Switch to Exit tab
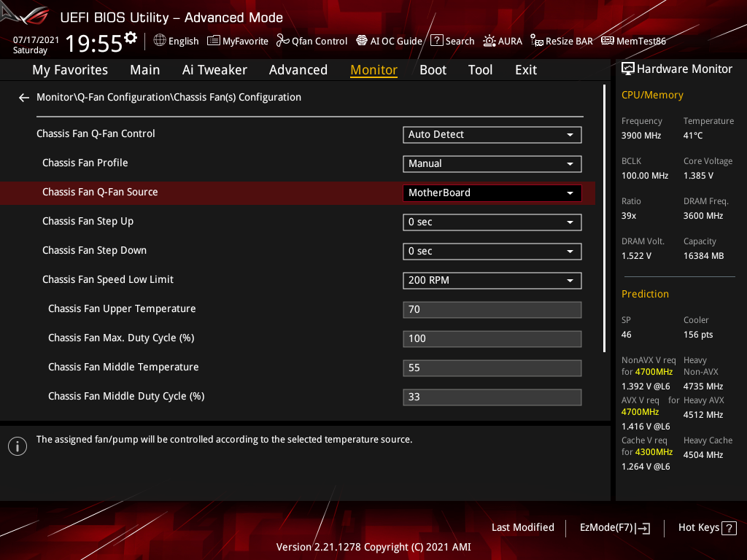The height and width of the screenshot is (560, 747). [526, 70]
